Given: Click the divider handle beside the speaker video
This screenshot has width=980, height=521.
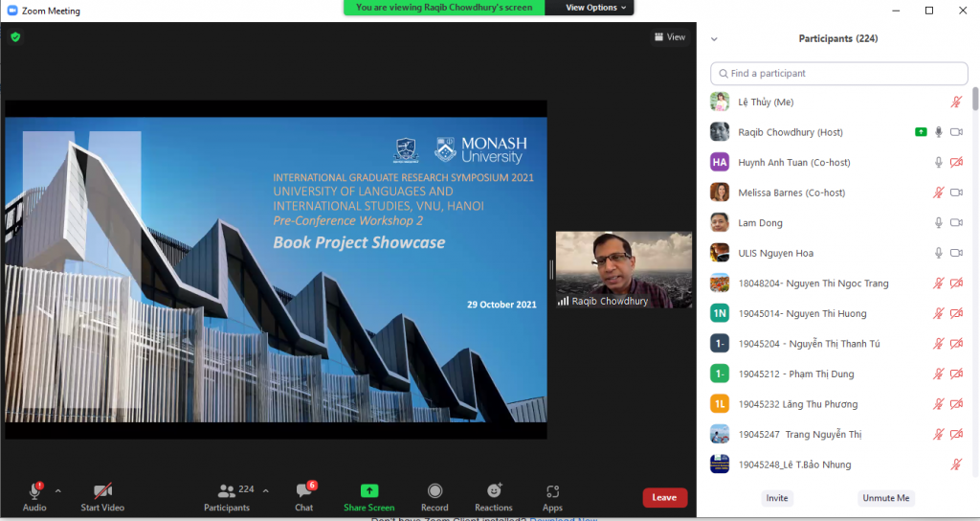Looking at the screenshot, I should pos(551,270).
